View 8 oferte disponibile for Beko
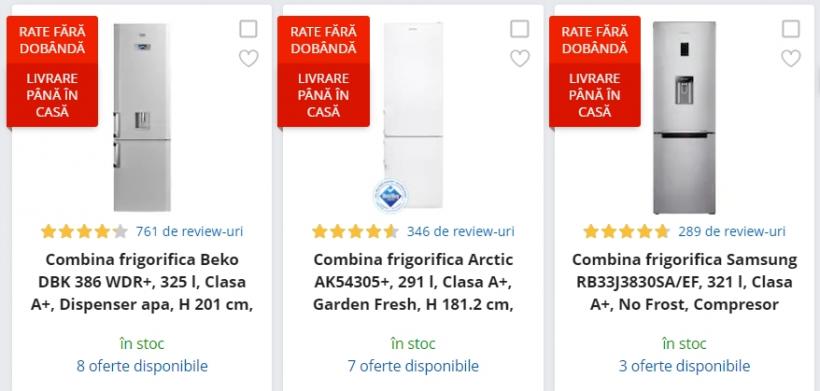This screenshot has height=391, width=820. pos(142,366)
